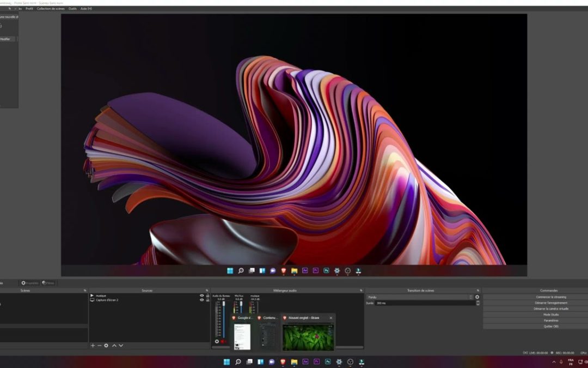Add a new source with plus icon
This screenshot has height=368, width=588.
(x=93, y=346)
